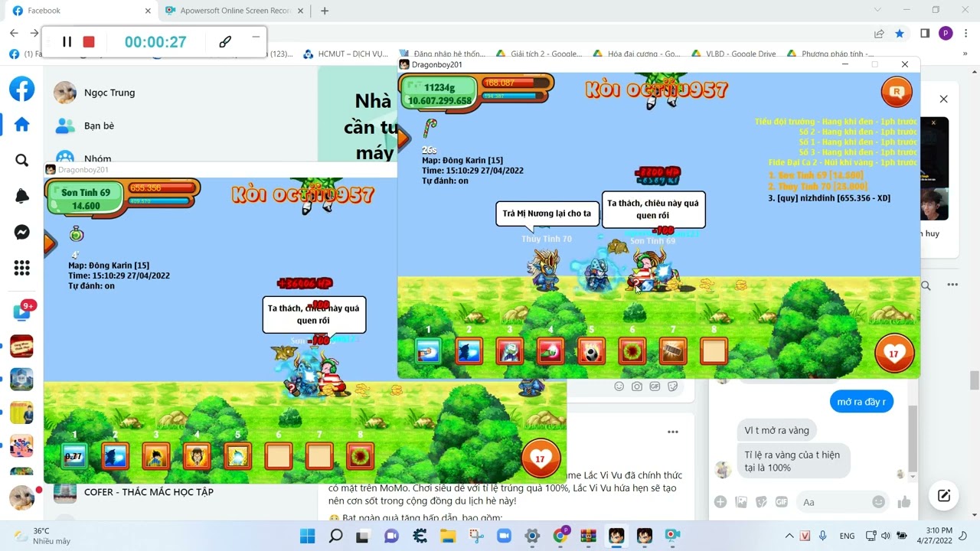Open more actions plus in chat
This screenshot has width=980, height=551.
pos(720,502)
